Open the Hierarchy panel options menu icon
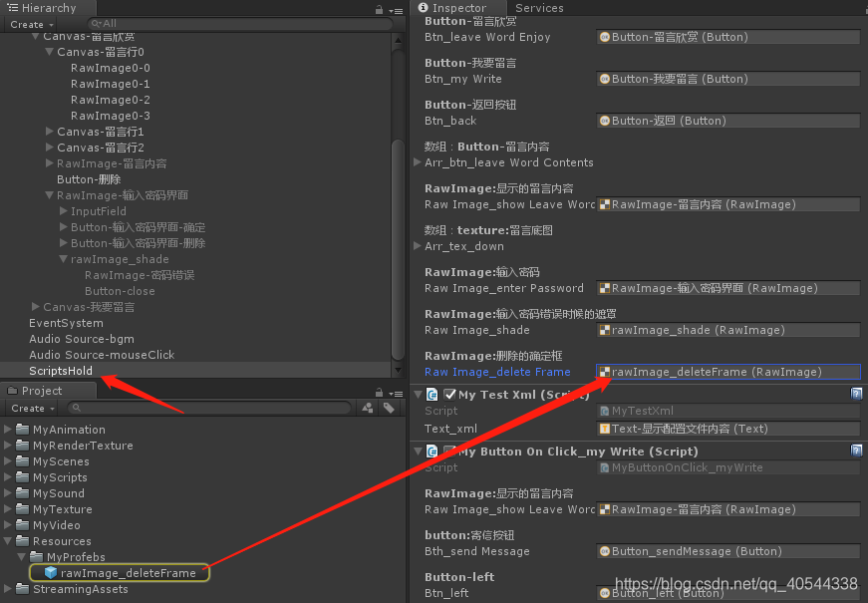Screen dimensions: 868x603 click(x=396, y=11)
